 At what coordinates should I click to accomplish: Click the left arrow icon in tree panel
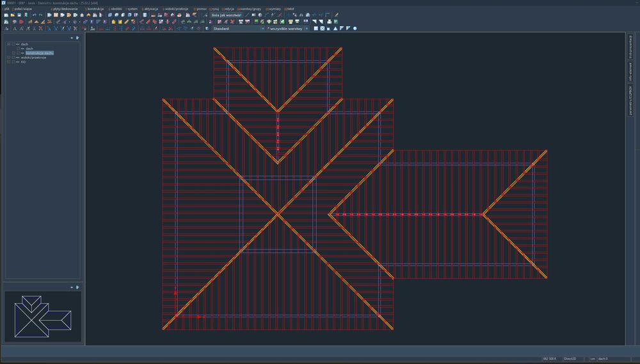coord(72,38)
